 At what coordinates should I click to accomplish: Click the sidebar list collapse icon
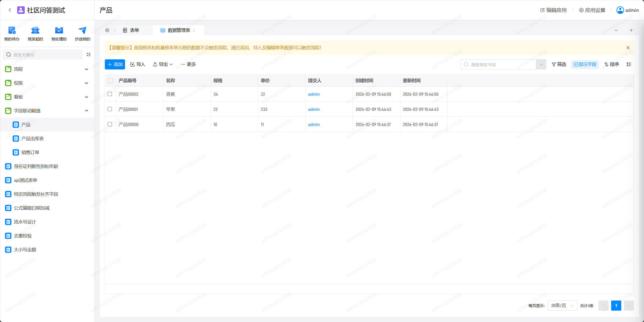pos(88,55)
